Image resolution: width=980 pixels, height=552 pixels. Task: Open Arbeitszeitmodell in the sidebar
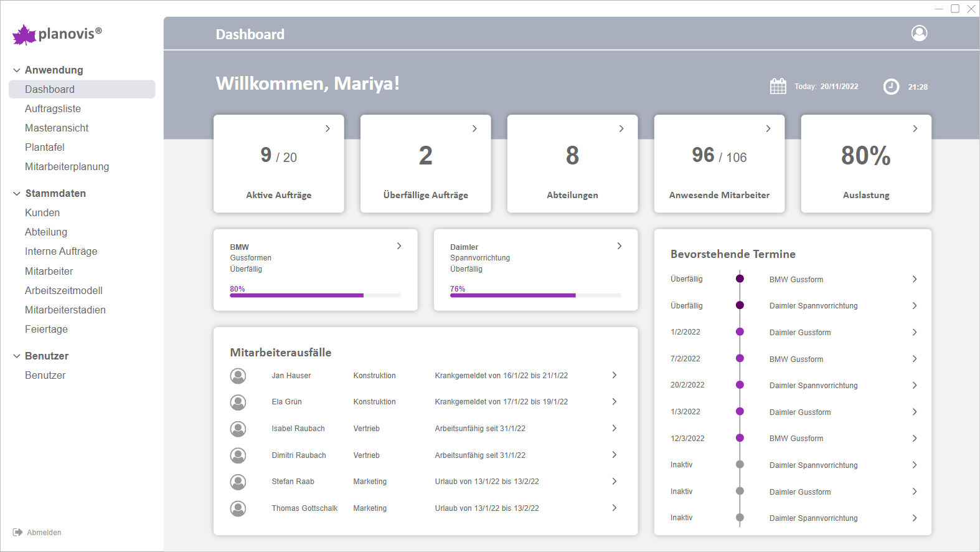(x=64, y=290)
